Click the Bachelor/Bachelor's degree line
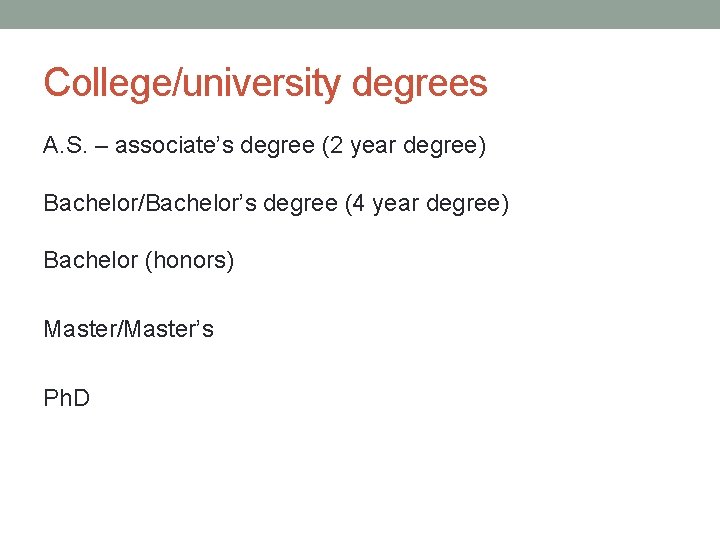 coord(276,204)
